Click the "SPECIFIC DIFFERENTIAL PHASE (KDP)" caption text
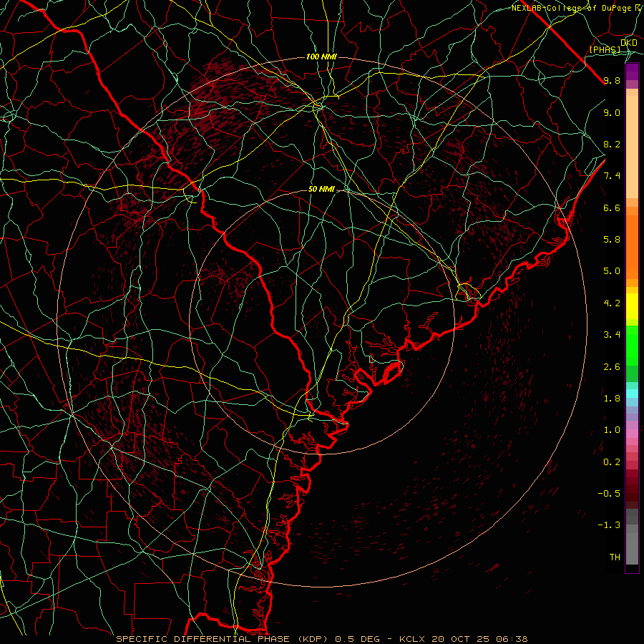644x644 pixels. 223,639
